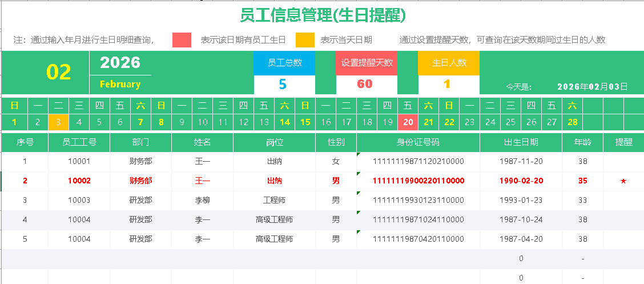This screenshot has width=644, height=284.
Task: Click the yellow current-date legend color box
Action: click(305, 40)
